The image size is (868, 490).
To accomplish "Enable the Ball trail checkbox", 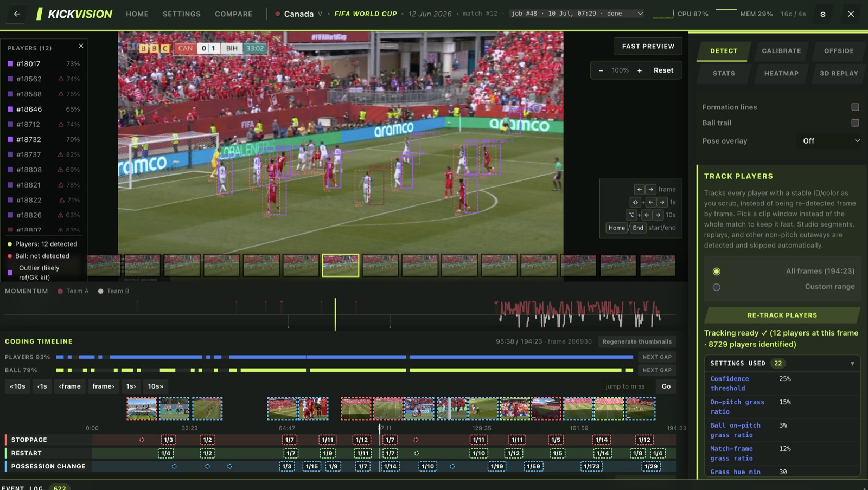I will 855,123.
